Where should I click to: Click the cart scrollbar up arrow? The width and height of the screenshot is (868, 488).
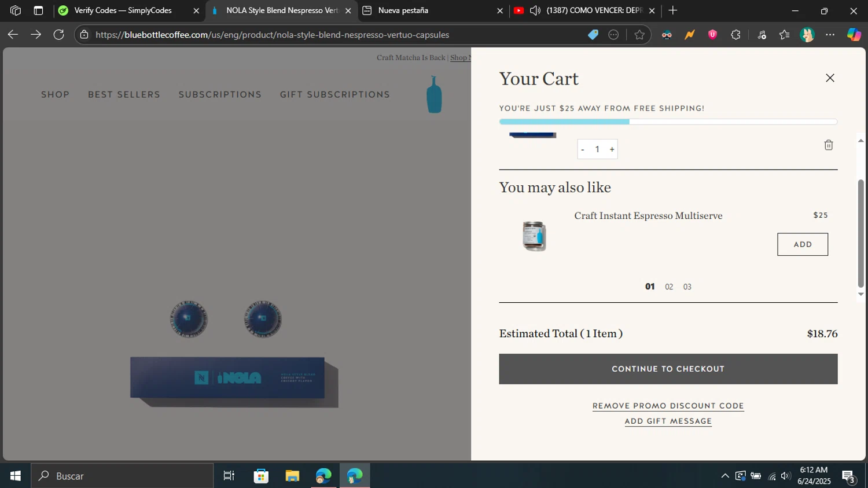click(861, 141)
